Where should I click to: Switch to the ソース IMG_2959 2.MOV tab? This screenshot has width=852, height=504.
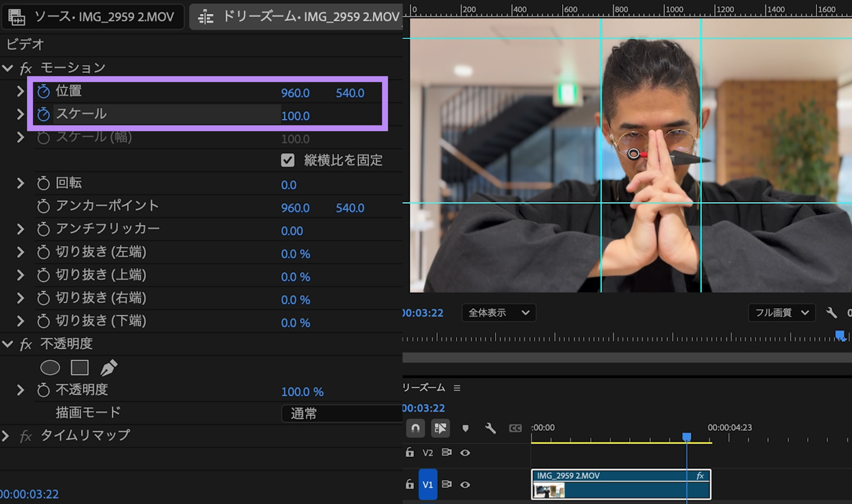click(93, 17)
